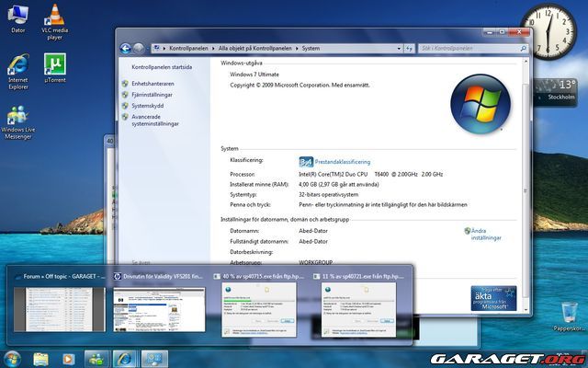
Task: Launch µTorrent from the desktop
Action: click(54, 64)
